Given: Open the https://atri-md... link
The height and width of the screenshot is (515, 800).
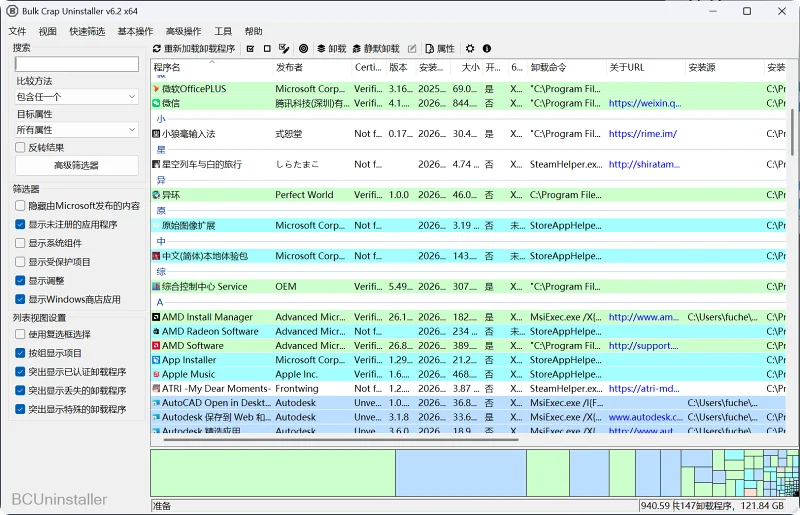Looking at the screenshot, I should pyautogui.click(x=644, y=388).
